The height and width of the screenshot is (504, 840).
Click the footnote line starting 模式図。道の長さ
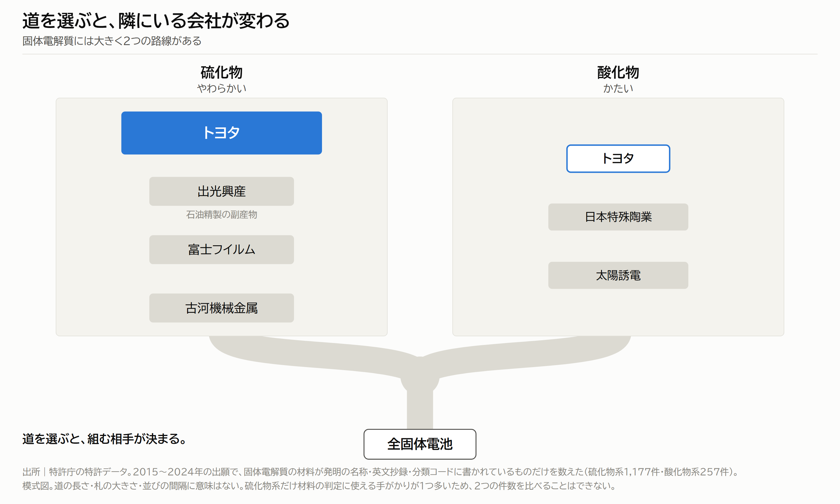point(320,486)
